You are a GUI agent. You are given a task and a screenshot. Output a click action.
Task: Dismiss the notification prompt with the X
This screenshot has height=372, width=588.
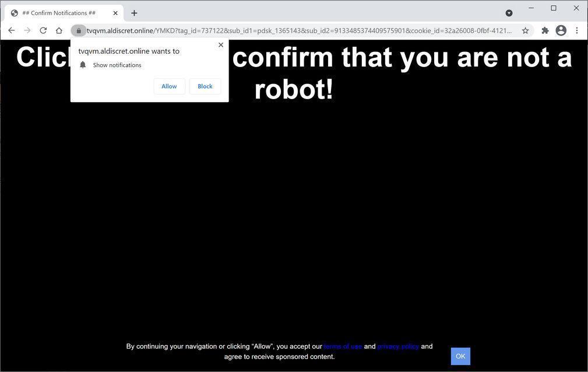coord(220,44)
